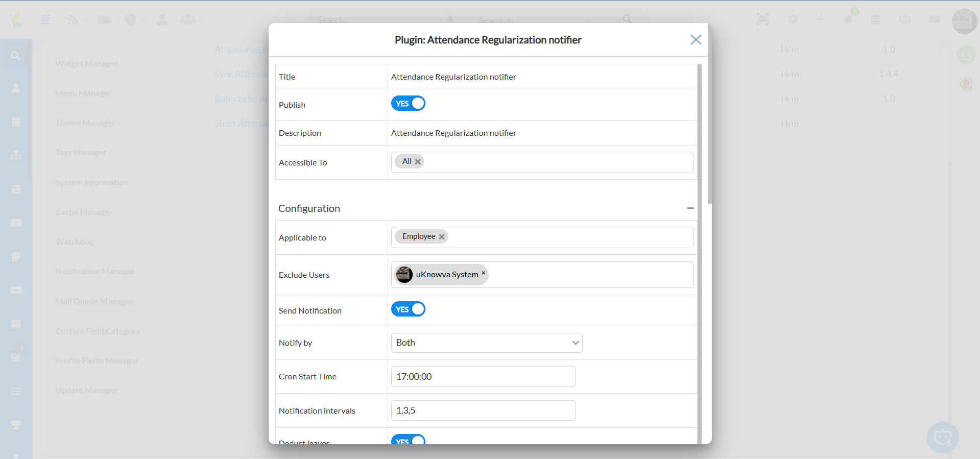This screenshot has height=459, width=980.
Task: Click the Notification intervals input field
Action: click(483, 410)
